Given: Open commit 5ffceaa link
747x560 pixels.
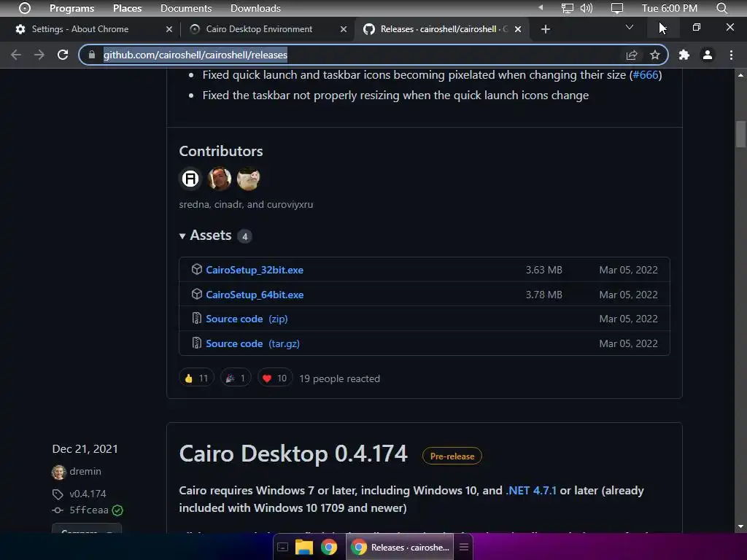Looking at the screenshot, I should (x=89, y=510).
